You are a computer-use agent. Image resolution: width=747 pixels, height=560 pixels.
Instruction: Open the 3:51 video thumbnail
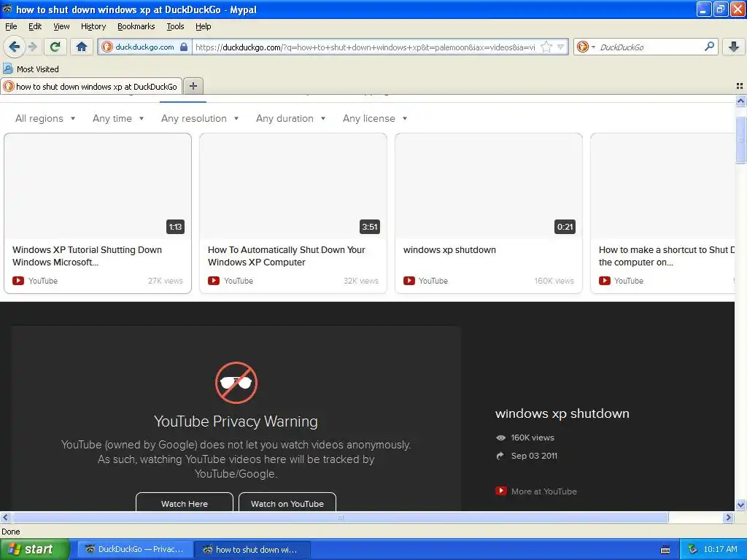[293, 186]
